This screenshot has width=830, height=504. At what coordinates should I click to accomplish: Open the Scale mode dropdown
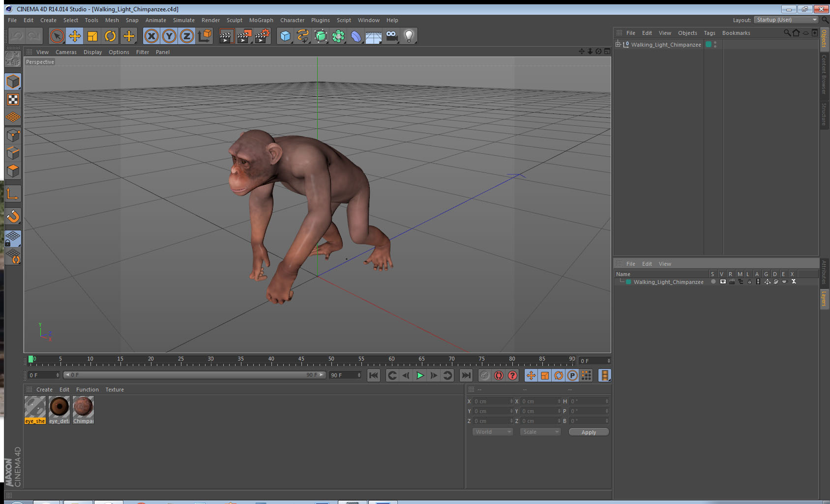(x=540, y=432)
